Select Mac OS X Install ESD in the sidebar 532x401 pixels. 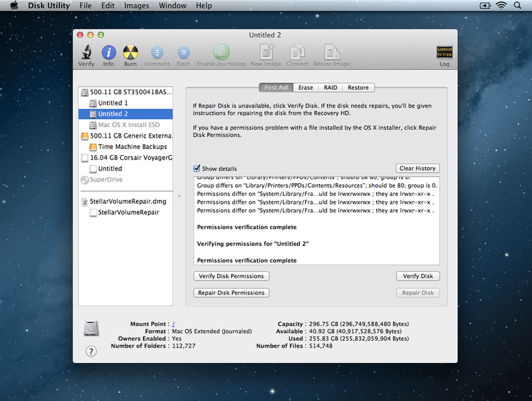[x=125, y=125]
